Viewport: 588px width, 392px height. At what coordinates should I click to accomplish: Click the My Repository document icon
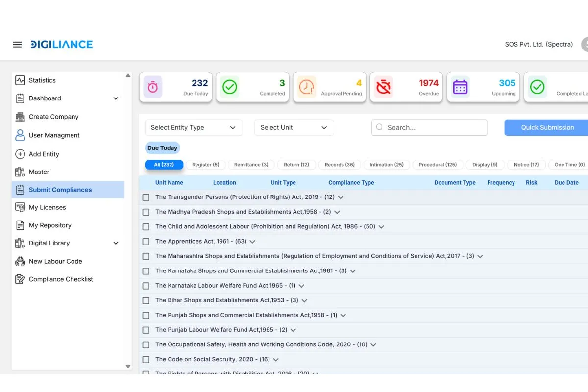click(x=20, y=225)
